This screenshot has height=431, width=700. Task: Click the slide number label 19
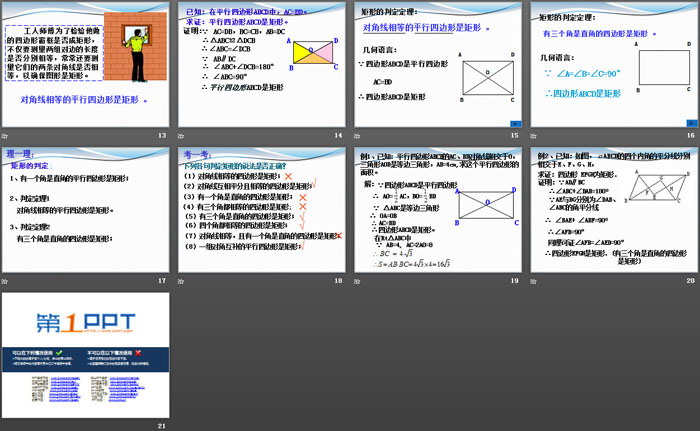pos(515,280)
